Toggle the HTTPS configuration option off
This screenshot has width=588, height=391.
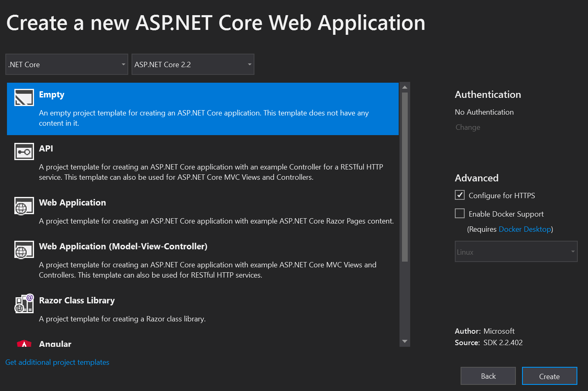click(460, 195)
